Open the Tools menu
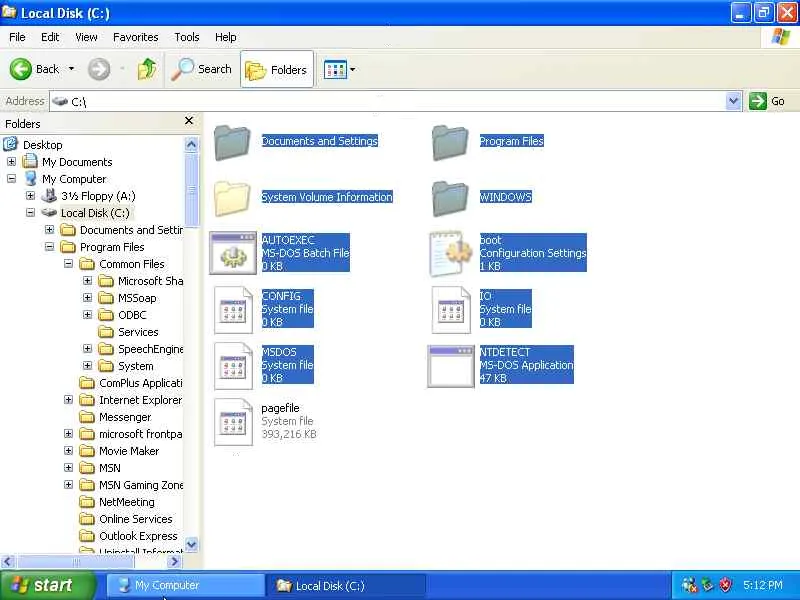The height and width of the screenshot is (600, 800). [187, 37]
